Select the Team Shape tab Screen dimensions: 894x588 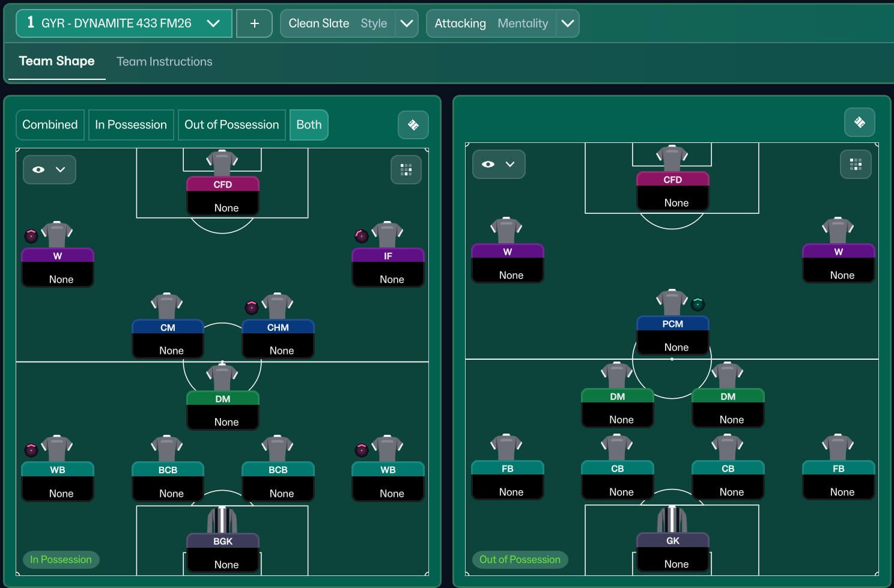[x=56, y=61]
